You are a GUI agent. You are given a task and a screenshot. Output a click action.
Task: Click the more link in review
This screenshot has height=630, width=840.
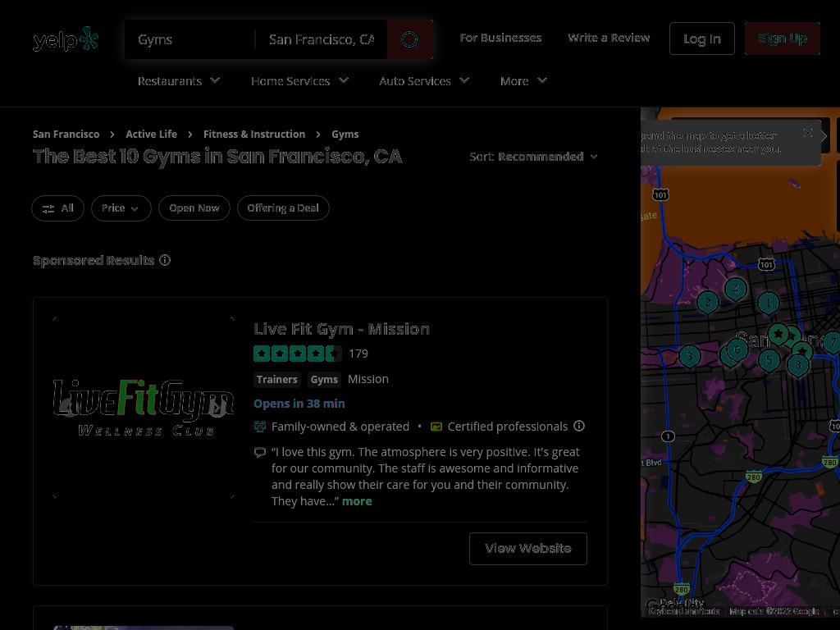point(357,501)
